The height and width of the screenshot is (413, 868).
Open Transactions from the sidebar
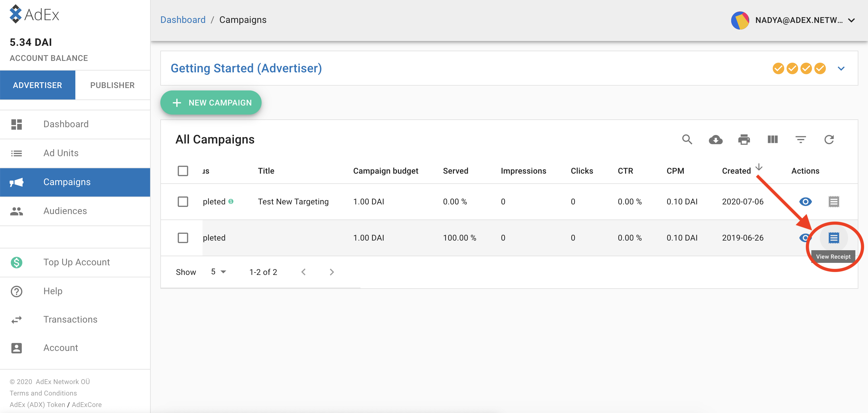[x=75, y=320]
